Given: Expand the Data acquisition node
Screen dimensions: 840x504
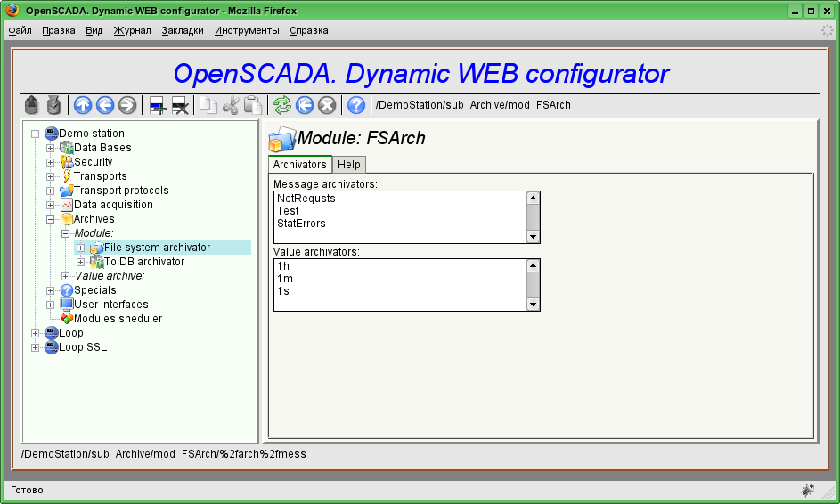Looking at the screenshot, I should tap(51, 205).
